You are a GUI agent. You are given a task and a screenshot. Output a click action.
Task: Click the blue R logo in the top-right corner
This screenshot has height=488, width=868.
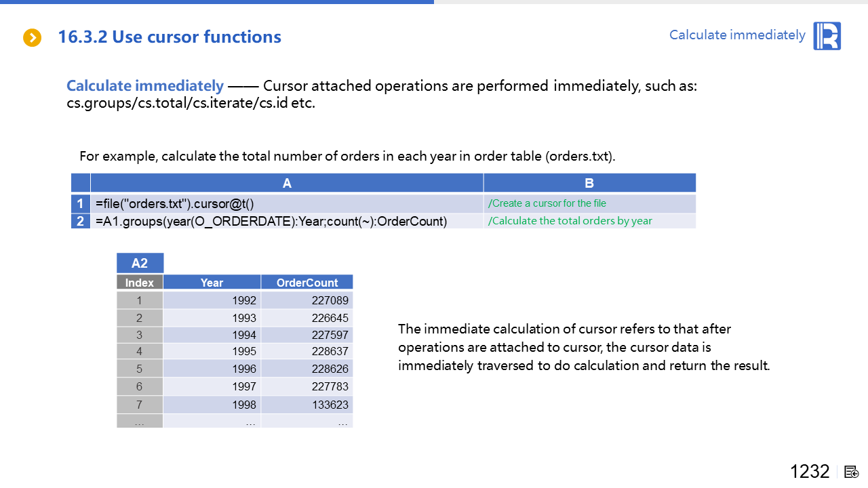tap(827, 36)
